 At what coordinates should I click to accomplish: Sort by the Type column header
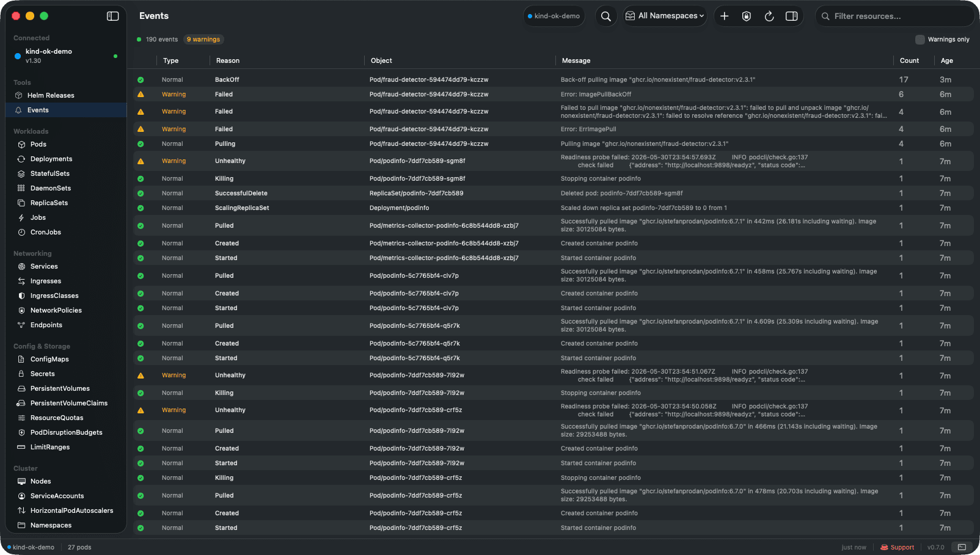click(171, 60)
